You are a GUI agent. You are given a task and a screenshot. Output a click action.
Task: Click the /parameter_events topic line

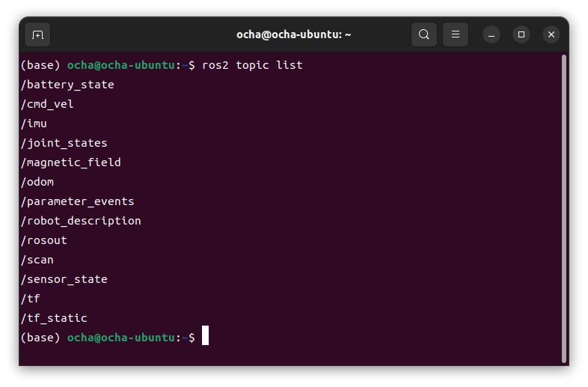(x=78, y=201)
